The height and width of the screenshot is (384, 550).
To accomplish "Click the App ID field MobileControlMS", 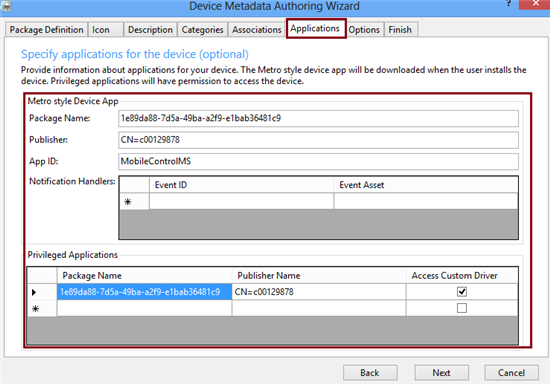I will (318, 161).
